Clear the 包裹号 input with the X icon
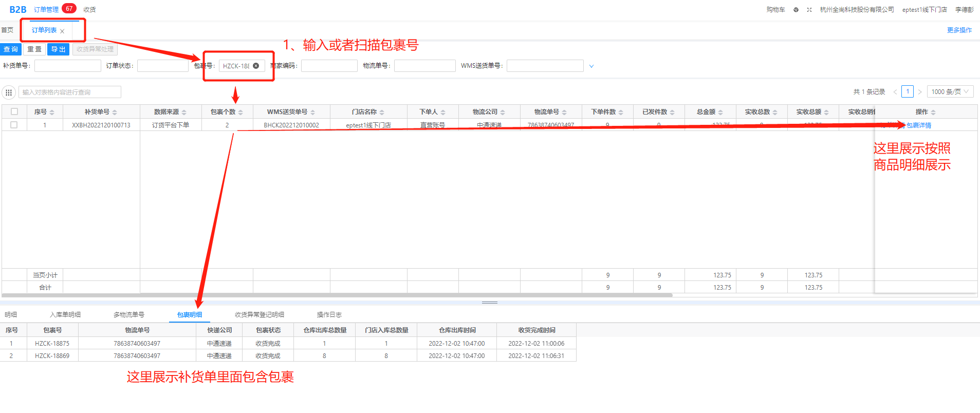The width and height of the screenshot is (980, 413). pos(256,66)
